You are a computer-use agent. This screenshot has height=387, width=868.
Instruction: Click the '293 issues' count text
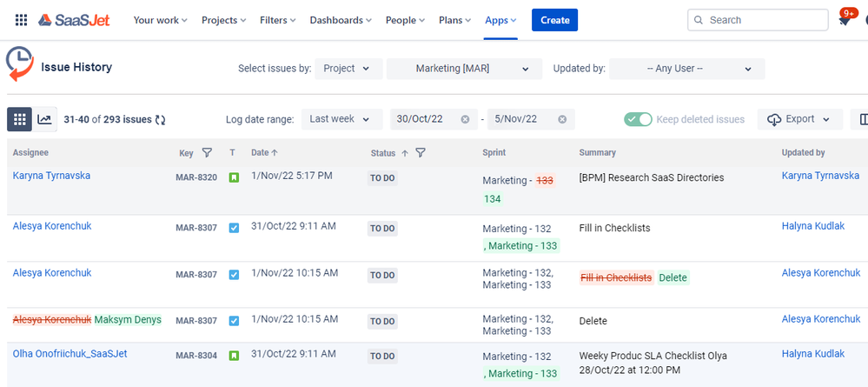(x=128, y=119)
